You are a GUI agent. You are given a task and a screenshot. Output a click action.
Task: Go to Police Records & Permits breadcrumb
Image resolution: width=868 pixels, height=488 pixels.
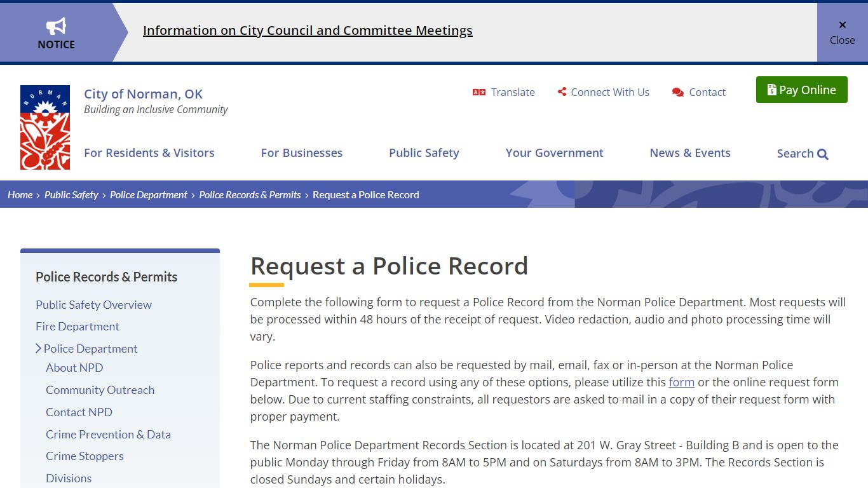[250, 194]
